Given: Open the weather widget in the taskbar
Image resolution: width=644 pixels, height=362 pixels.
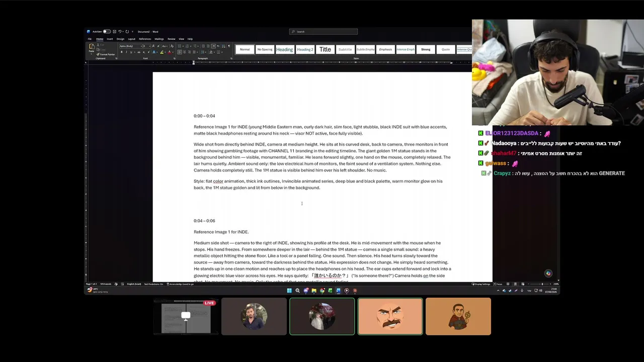Looking at the screenshot, I should [x=98, y=291].
